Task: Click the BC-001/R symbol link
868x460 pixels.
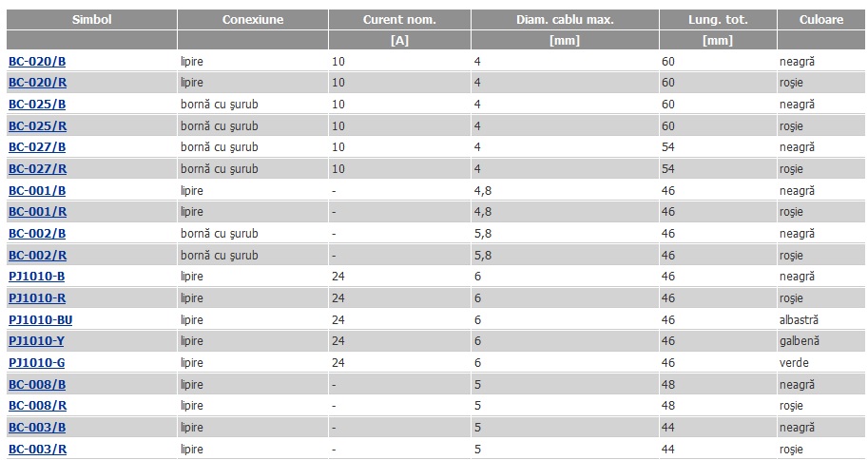Action: coord(38,212)
